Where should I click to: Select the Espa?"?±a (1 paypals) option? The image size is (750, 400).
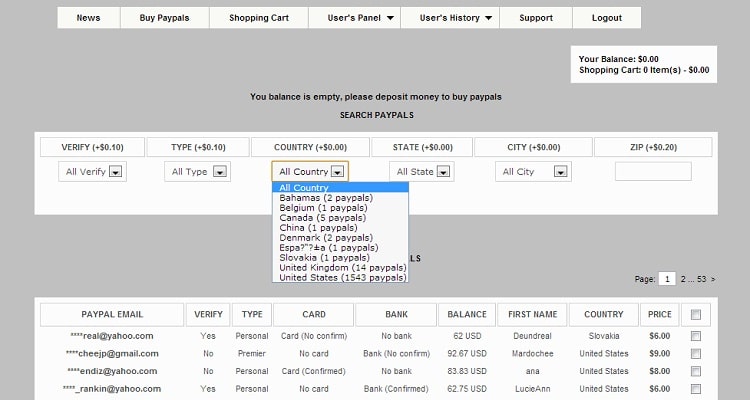[340, 248]
